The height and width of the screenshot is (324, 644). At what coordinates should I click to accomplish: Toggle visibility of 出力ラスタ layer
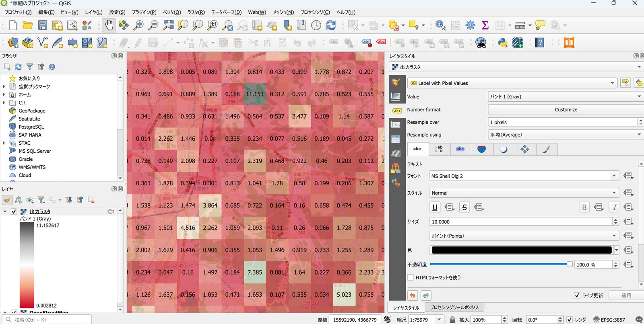(x=14, y=211)
